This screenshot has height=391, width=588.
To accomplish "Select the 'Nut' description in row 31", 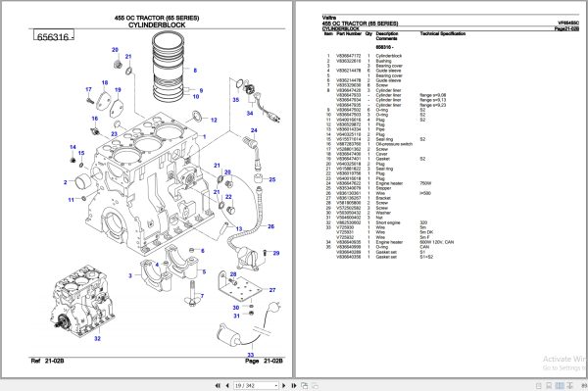I will [x=379, y=218].
